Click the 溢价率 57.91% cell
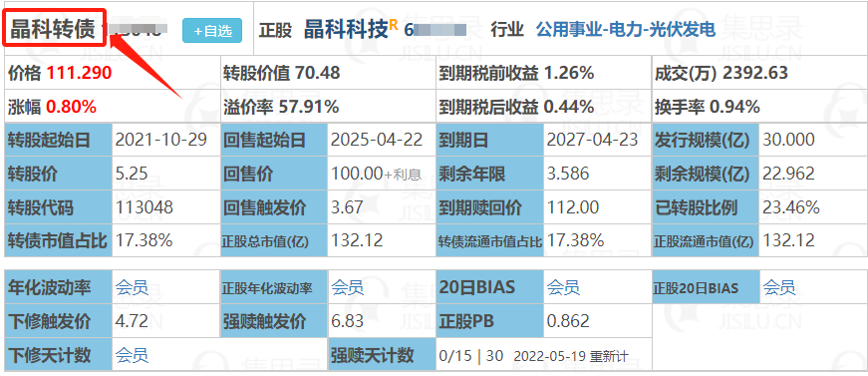Viewport: 868px width, 376px height. tap(328, 106)
